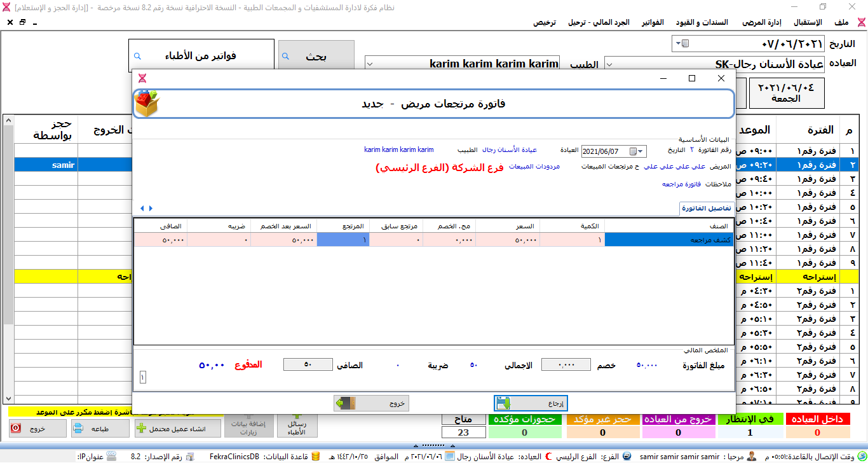
Task: Open the الفواتير menu
Action: point(653,22)
